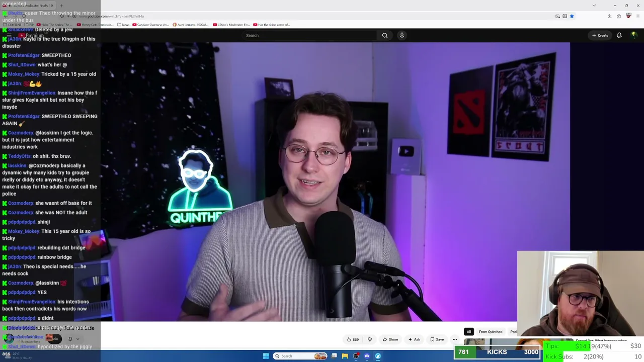Click username Cozmoderp beside '@lasskinn I get the logic'

click(x=21, y=133)
